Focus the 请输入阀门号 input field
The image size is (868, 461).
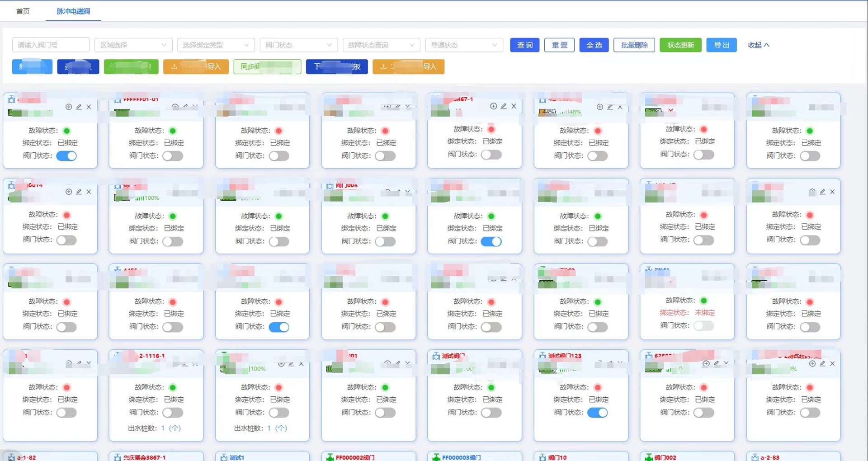pos(51,45)
